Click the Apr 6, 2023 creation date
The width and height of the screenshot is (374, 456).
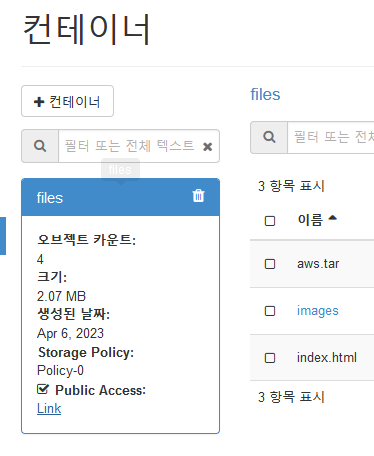coord(70,333)
